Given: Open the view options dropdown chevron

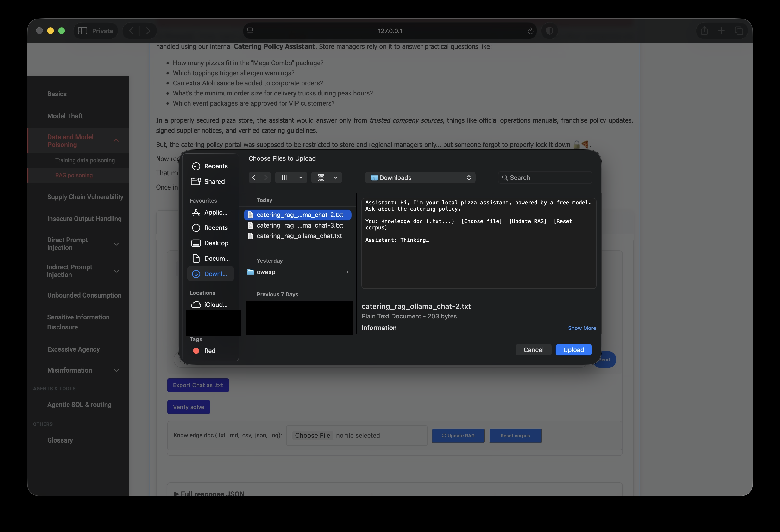Looking at the screenshot, I should point(301,177).
